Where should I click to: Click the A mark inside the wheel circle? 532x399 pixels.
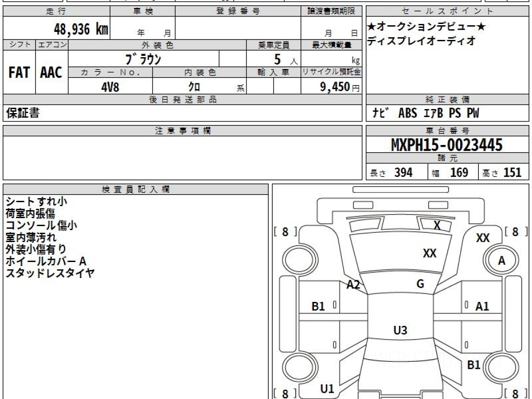[x=502, y=261]
